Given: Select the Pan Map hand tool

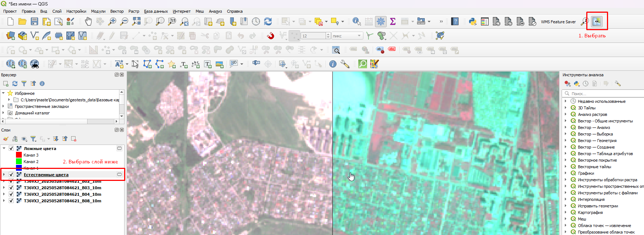Looking at the screenshot, I should [x=88, y=21].
